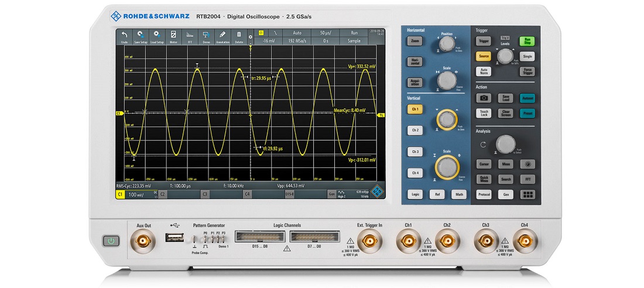644x288 pixels.
Task: Push the Analysis rotary knob to select
Action: pos(506,144)
